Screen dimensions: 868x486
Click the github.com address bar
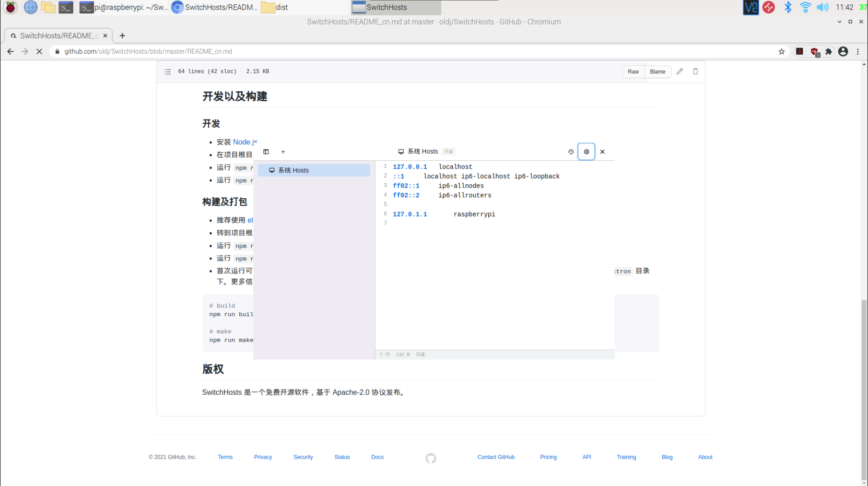point(412,51)
